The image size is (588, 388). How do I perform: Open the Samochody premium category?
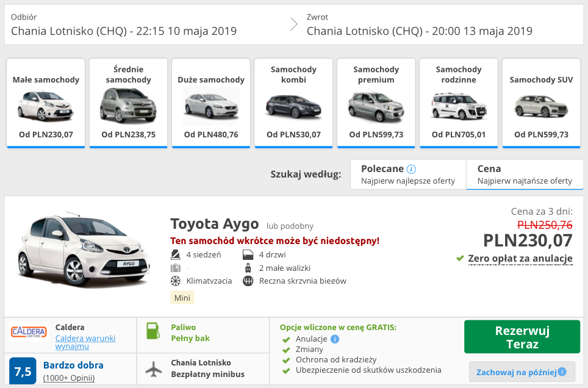point(376,101)
